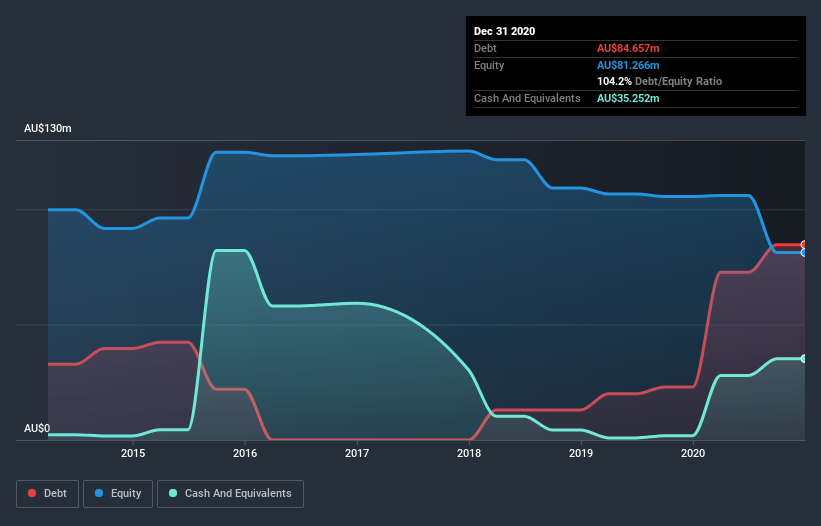
Task: Click the 2020 x-axis label
Action: 693,453
